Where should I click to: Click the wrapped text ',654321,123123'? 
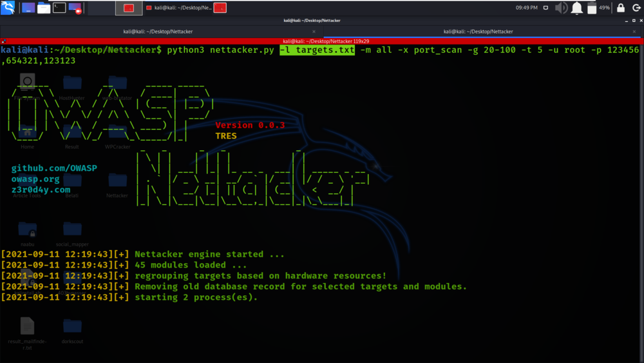(38, 61)
